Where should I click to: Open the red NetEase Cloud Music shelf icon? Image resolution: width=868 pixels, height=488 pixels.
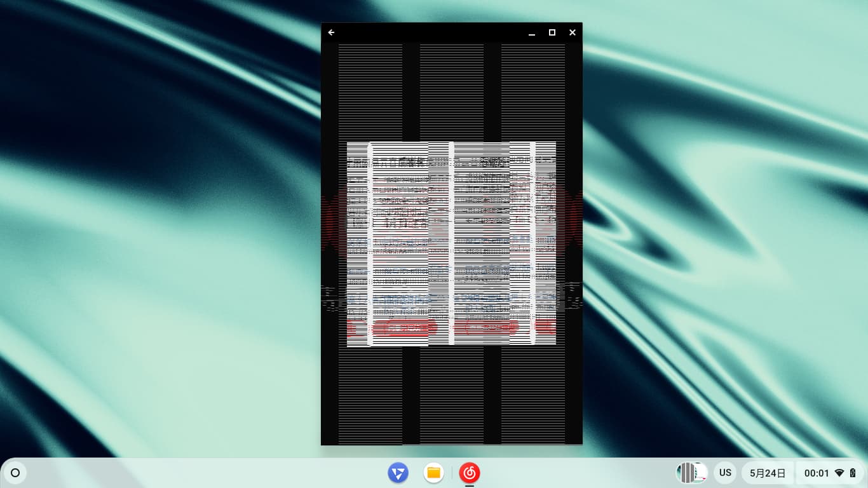(x=470, y=473)
